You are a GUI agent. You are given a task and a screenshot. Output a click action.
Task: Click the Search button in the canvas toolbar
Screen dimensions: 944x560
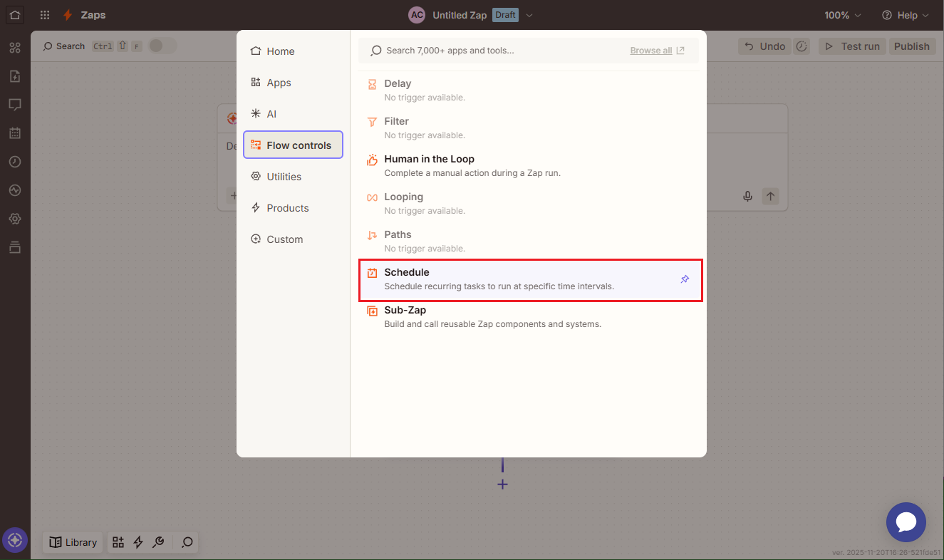pyautogui.click(x=64, y=46)
